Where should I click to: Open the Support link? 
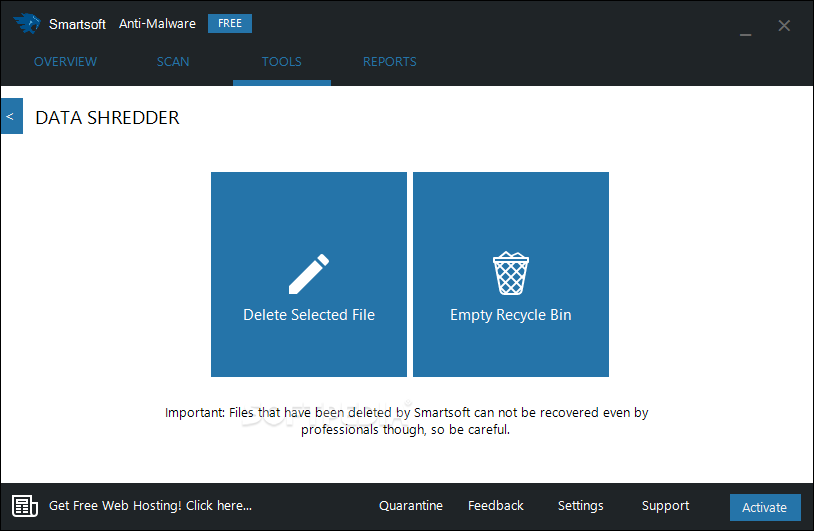(666, 506)
